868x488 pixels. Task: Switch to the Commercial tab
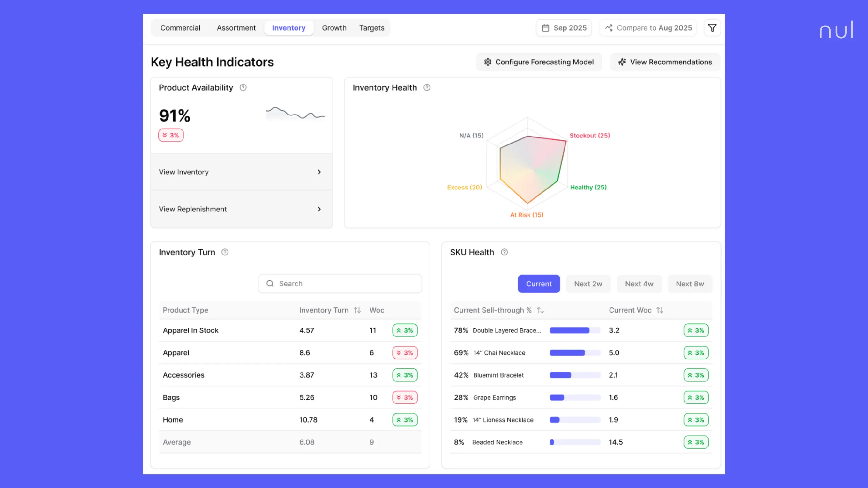(x=180, y=28)
